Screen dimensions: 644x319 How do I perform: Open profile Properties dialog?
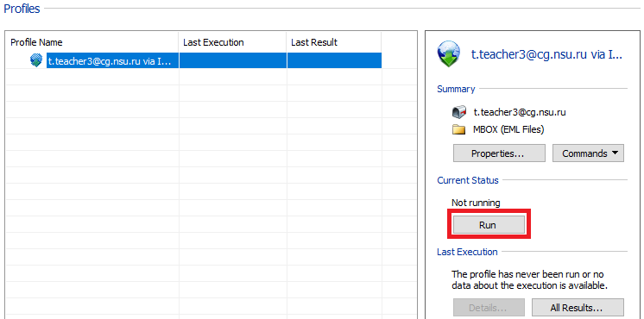499,153
